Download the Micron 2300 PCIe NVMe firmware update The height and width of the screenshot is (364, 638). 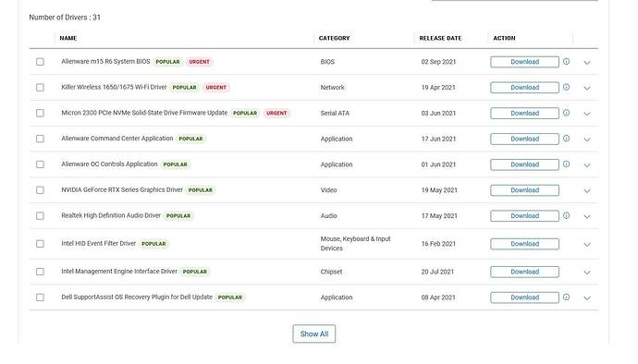click(x=524, y=113)
